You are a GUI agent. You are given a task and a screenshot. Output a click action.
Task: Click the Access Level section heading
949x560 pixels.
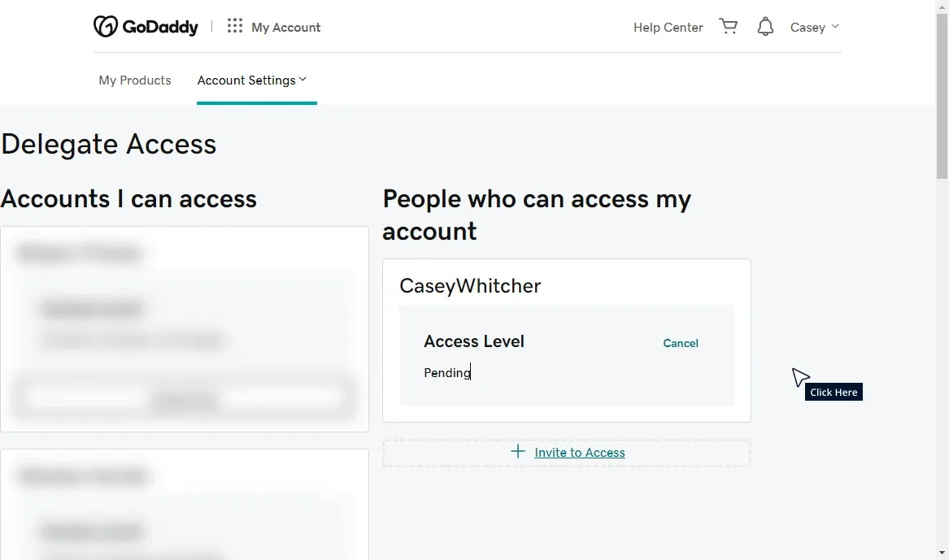pyautogui.click(x=473, y=341)
